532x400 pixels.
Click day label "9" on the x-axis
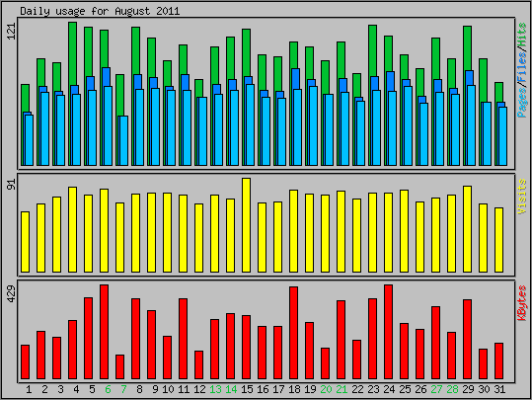155,389
